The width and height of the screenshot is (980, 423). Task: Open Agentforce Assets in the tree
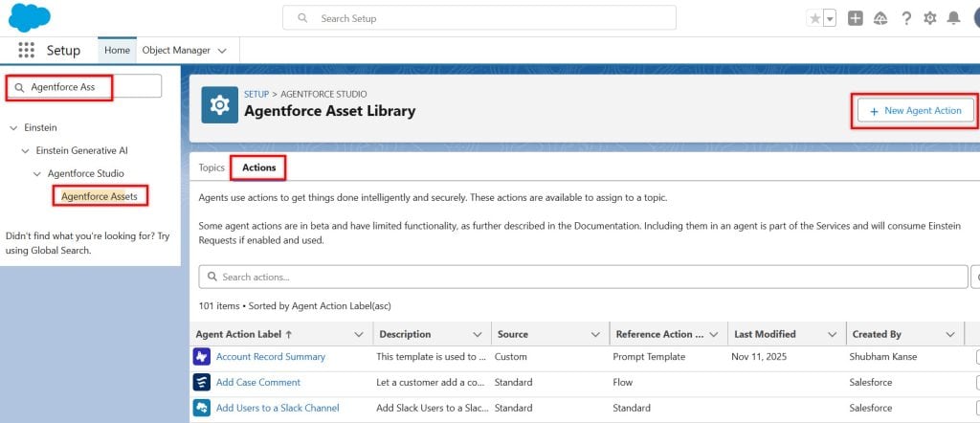click(100, 197)
